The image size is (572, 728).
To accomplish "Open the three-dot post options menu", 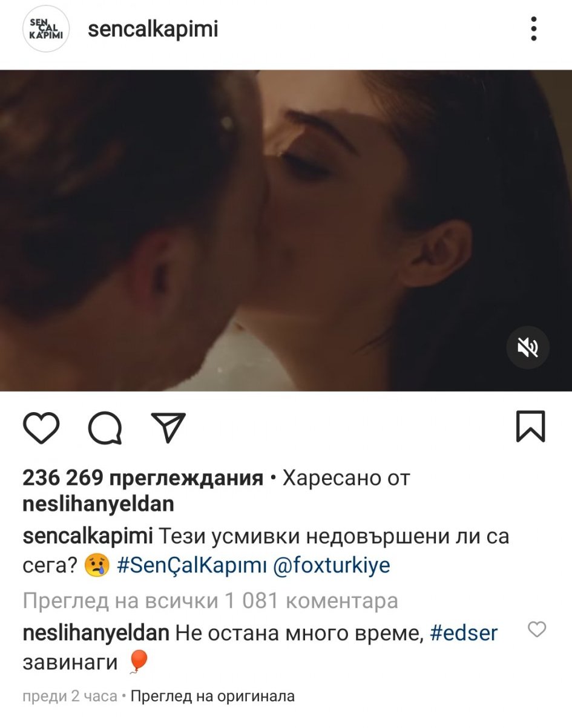I will pos(533,29).
